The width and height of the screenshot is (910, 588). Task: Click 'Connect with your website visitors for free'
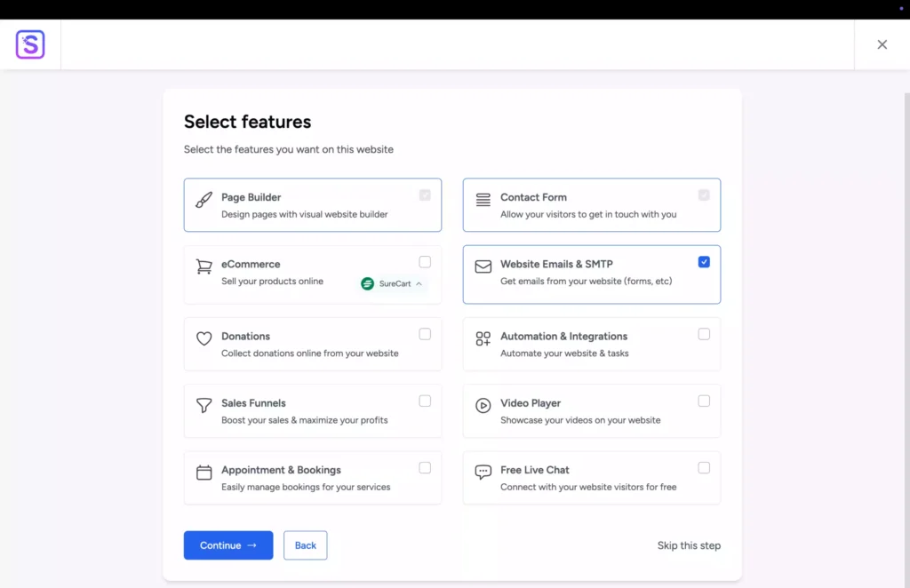coord(588,487)
